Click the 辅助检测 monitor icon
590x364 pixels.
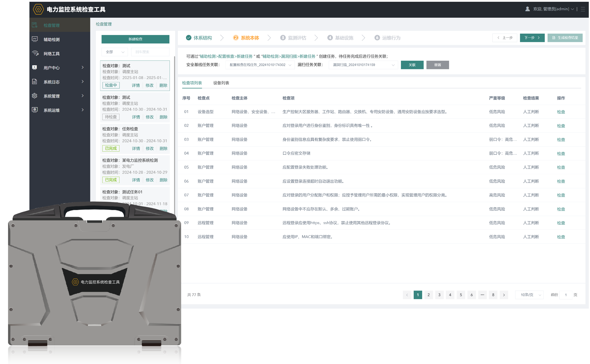click(35, 39)
